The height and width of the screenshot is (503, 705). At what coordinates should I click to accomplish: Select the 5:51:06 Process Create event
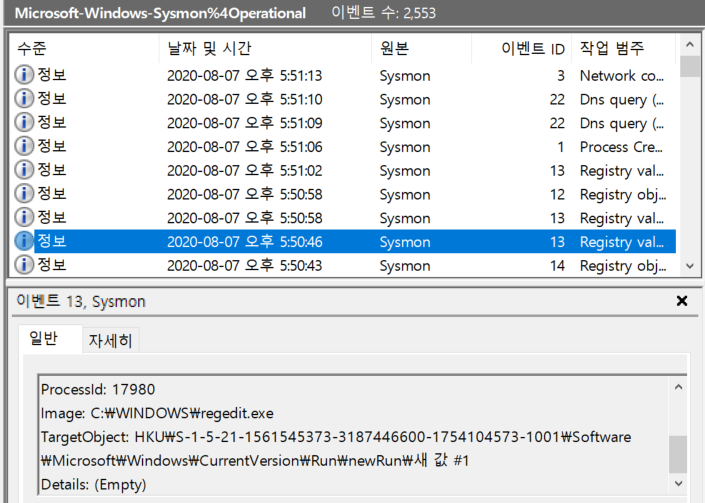(343, 147)
